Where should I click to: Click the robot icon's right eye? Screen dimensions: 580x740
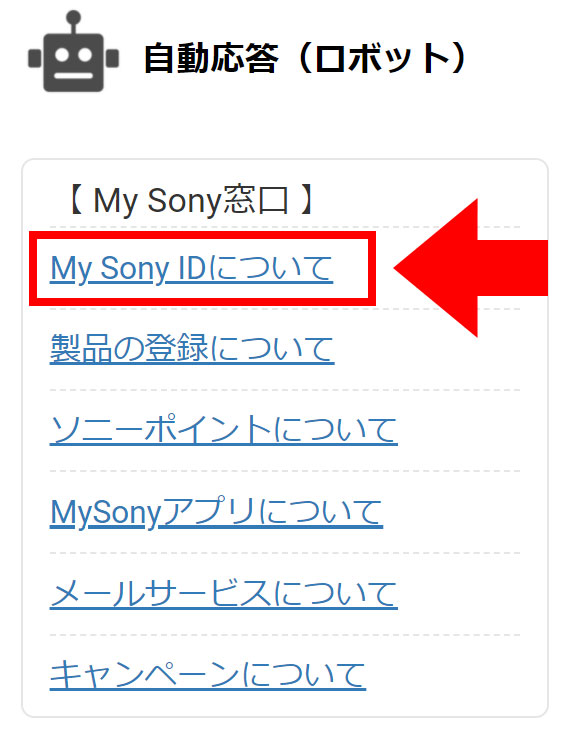(85, 55)
